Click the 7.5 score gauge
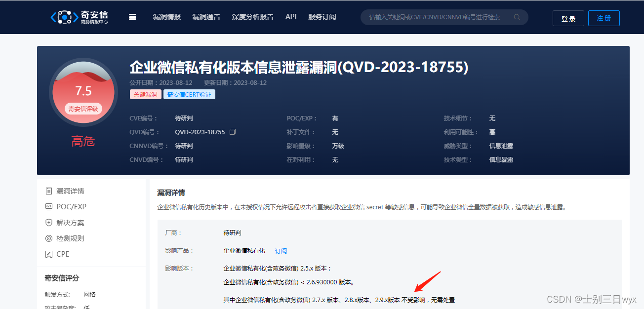The width and height of the screenshot is (644, 309). 83,92
